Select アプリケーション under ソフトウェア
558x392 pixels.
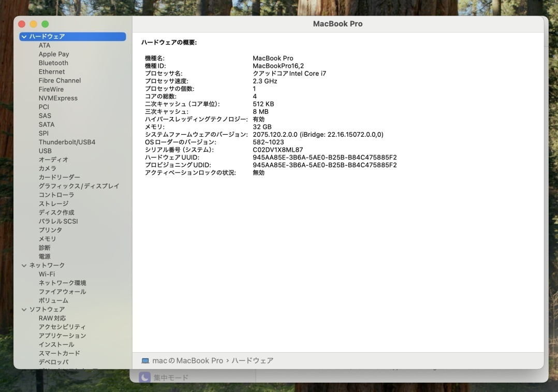click(x=62, y=336)
